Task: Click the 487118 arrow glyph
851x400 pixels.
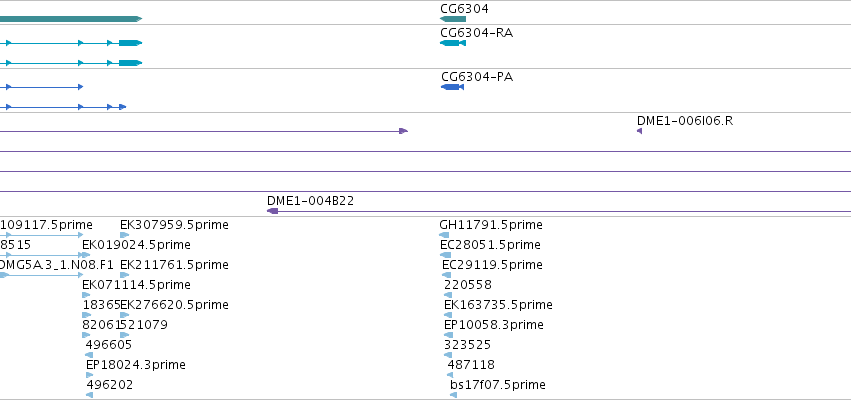Action: (450, 375)
